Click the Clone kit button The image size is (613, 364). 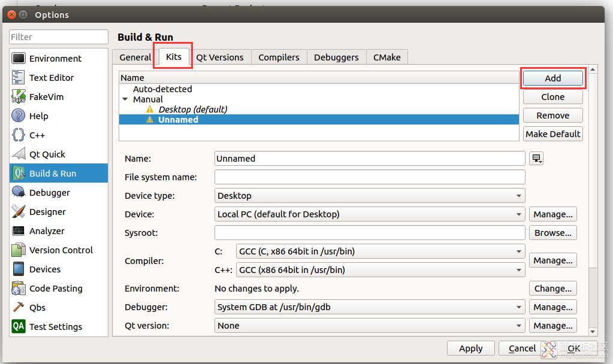pyautogui.click(x=553, y=97)
